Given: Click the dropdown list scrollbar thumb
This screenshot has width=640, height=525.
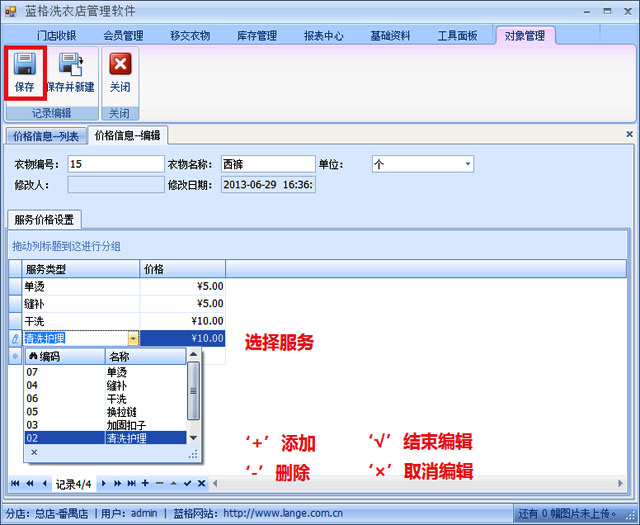Looking at the screenshot, I should [x=193, y=391].
